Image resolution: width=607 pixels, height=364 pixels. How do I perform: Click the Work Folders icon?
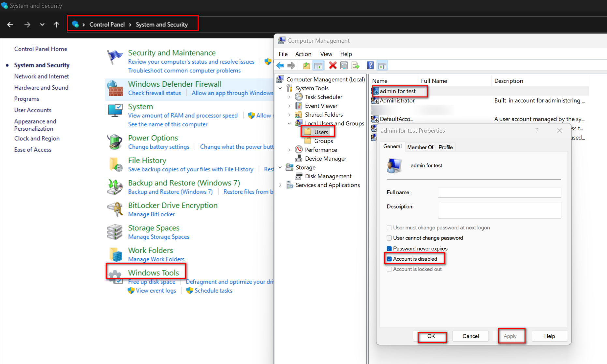(x=116, y=255)
